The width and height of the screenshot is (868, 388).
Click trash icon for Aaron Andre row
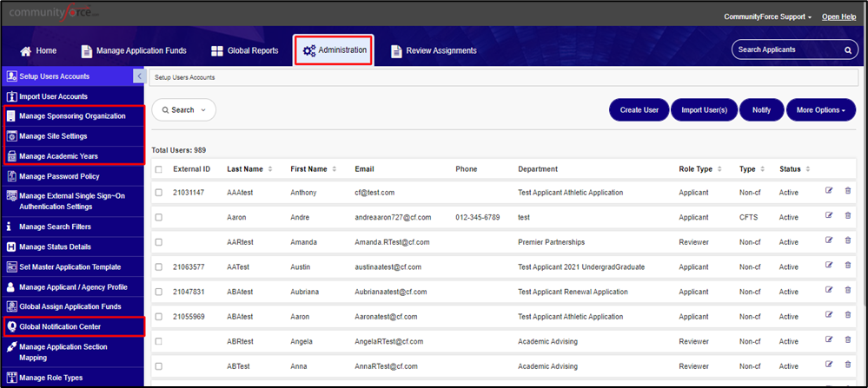[847, 215]
